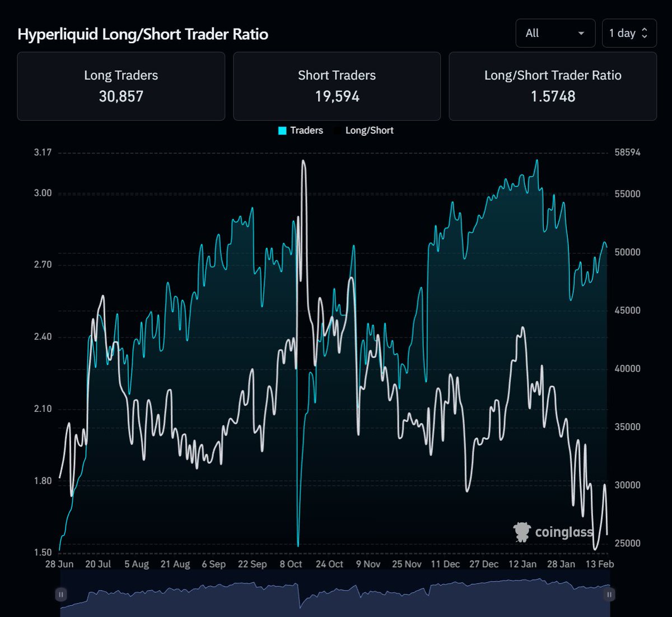The width and height of the screenshot is (672, 617).
Task: Click the 30000 right axis label
Action: pos(627,485)
